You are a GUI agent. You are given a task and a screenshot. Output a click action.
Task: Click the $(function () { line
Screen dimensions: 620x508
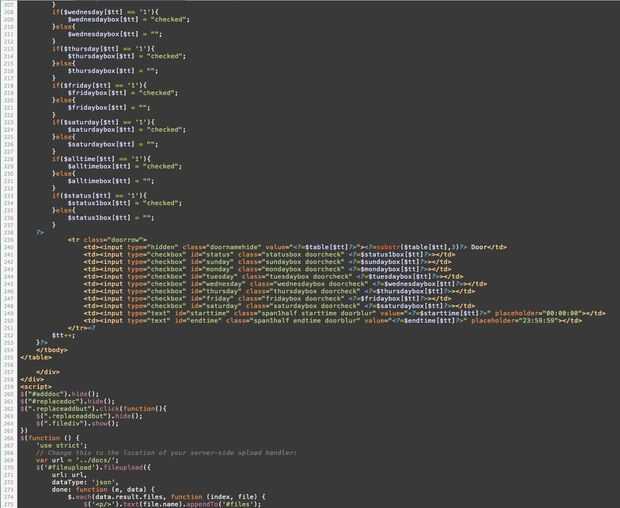tap(50, 438)
